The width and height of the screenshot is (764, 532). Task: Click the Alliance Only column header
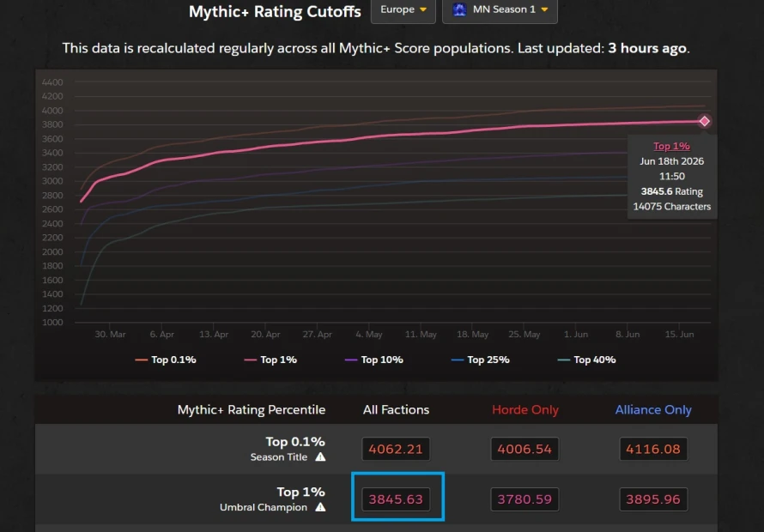[x=653, y=409]
